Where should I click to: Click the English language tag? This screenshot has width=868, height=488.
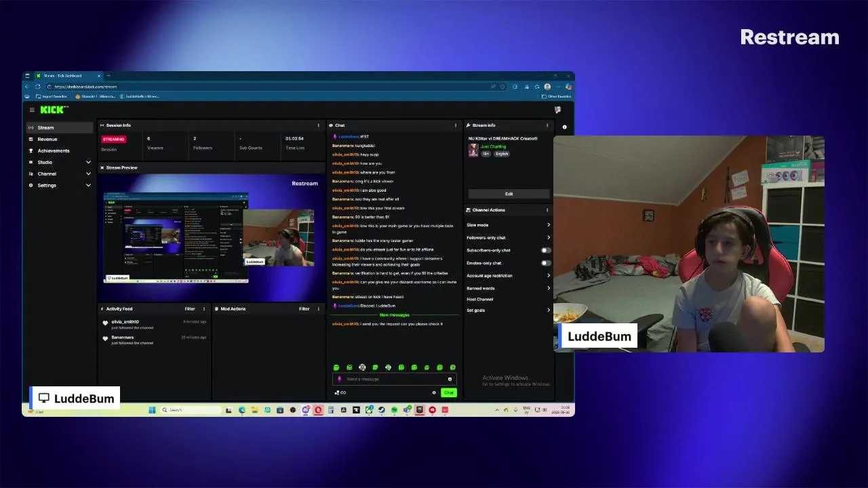[x=501, y=154]
